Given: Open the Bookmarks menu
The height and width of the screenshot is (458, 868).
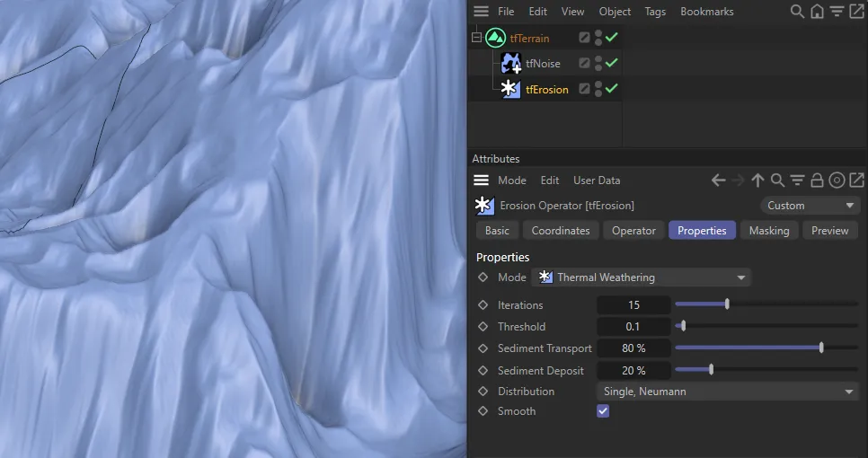Looking at the screenshot, I should tap(707, 11).
